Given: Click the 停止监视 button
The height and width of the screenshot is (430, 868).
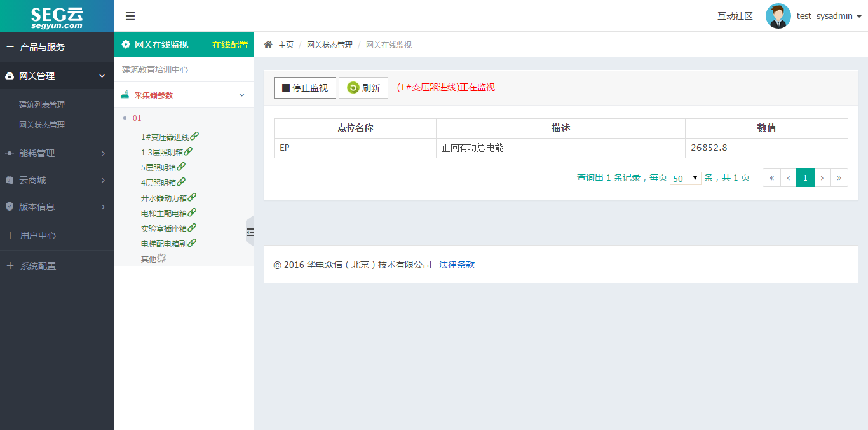Looking at the screenshot, I should click(304, 87).
